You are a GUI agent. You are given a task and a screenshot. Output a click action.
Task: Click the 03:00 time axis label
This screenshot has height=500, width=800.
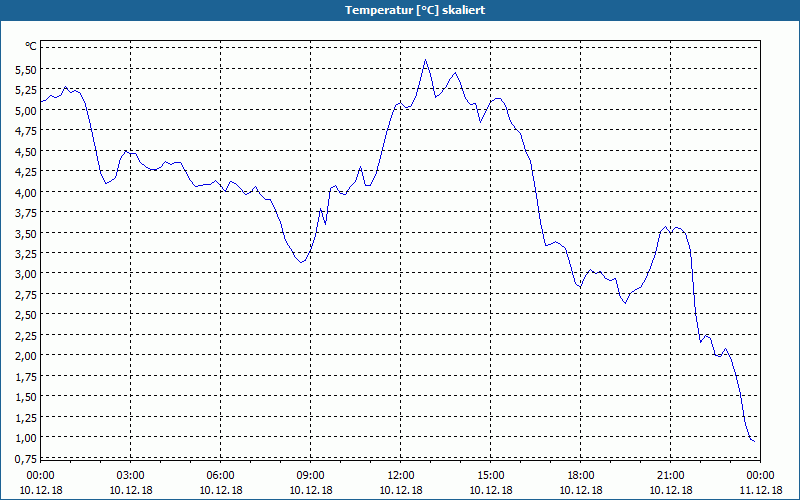point(131,476)
